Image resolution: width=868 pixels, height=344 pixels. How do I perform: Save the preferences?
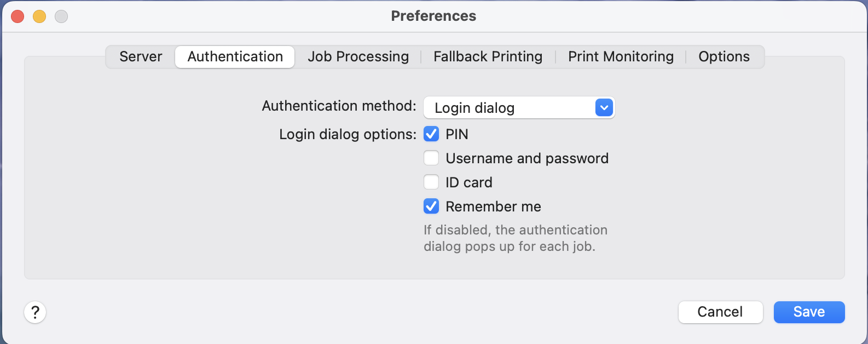[x=809, y=312]
